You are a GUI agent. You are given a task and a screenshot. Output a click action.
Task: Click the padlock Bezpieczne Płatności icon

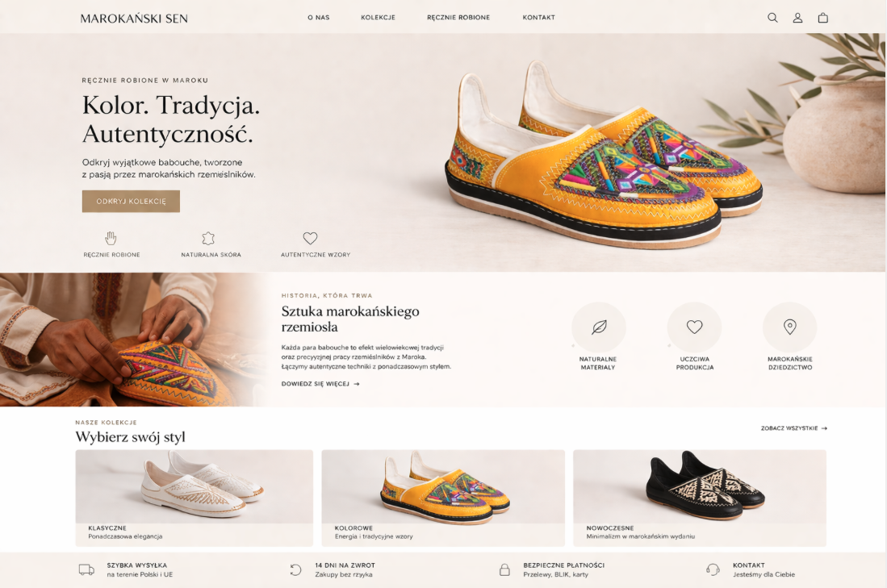tap(504, 569)
